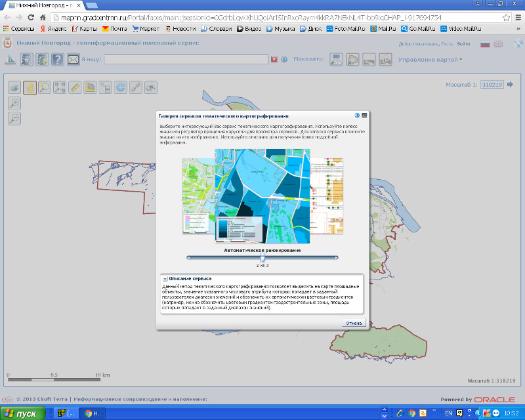This screenshot has height=420, width=525.
Task: Open the help icon in gallery dialog header
Action: point(357,116)
